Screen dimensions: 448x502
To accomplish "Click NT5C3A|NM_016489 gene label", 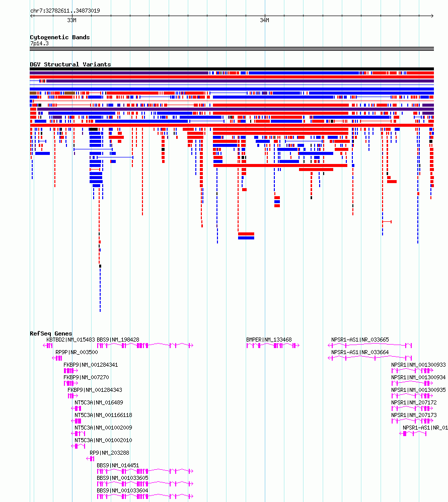I will click(99, 402).
